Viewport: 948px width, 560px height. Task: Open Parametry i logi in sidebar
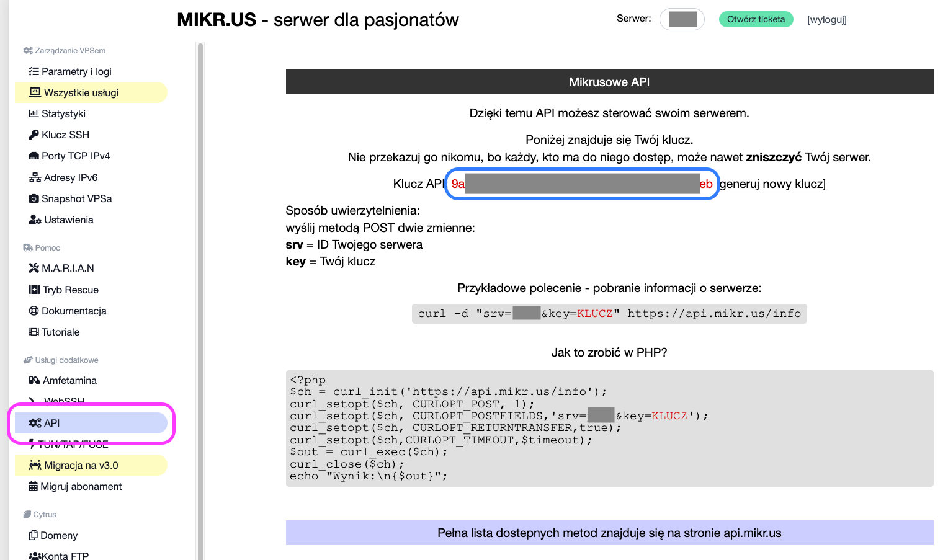click(x=76, y=71)
